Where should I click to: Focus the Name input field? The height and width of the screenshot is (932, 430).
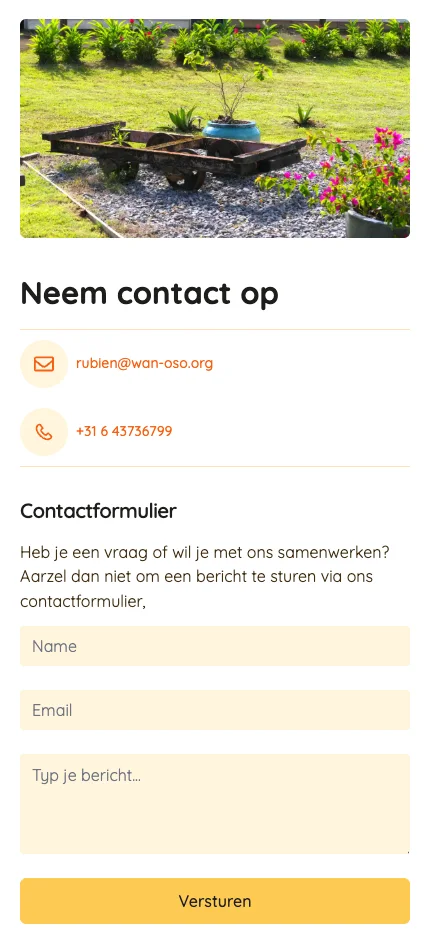point(215,646)
